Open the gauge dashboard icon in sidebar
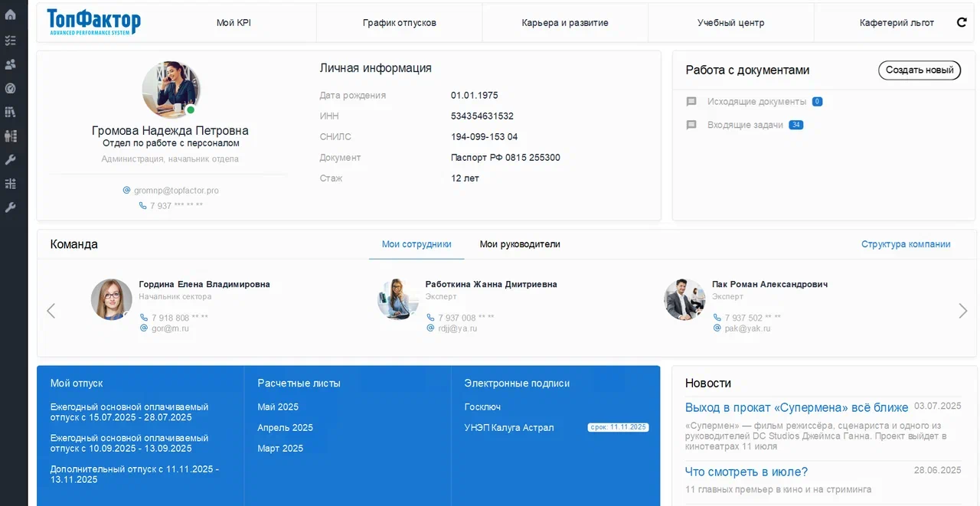Viewport: 980px width, 506px height. pyautogui.click(x=10, y=88)
